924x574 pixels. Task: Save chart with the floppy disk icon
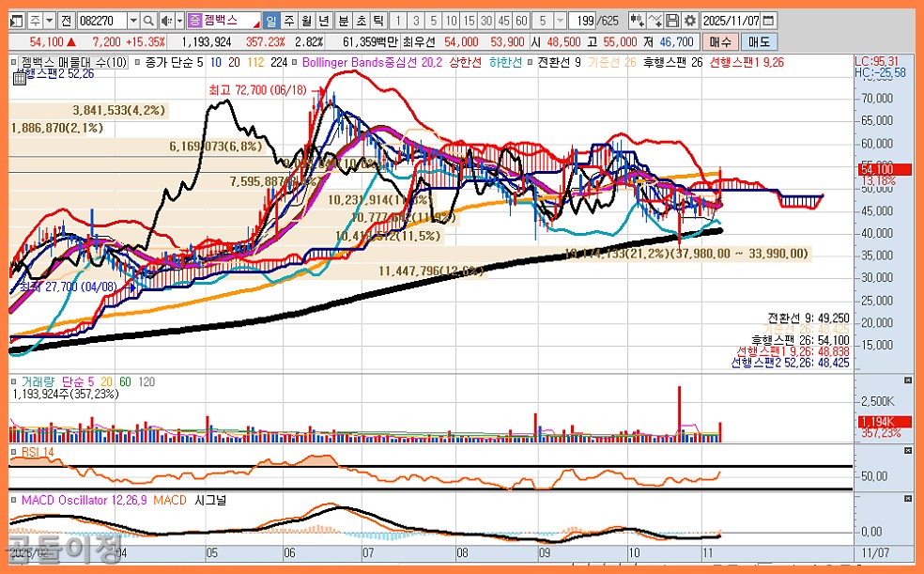click(672, 22)
